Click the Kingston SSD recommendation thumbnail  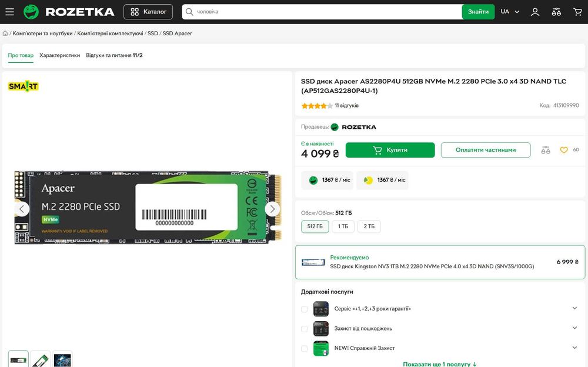(313, 262)
